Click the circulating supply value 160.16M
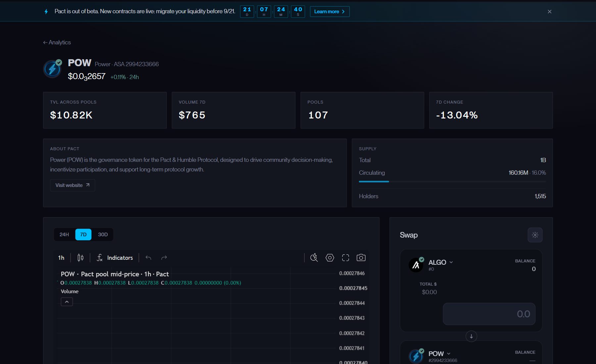The height and width of the screenshot is (364, 596). tap(518, 173)
